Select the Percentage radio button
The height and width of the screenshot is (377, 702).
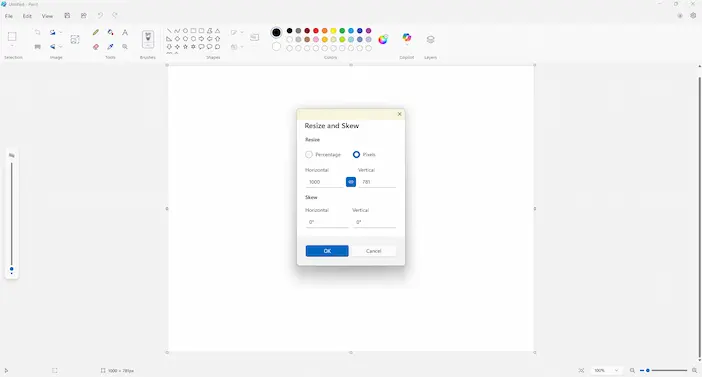tap(309, 154)
